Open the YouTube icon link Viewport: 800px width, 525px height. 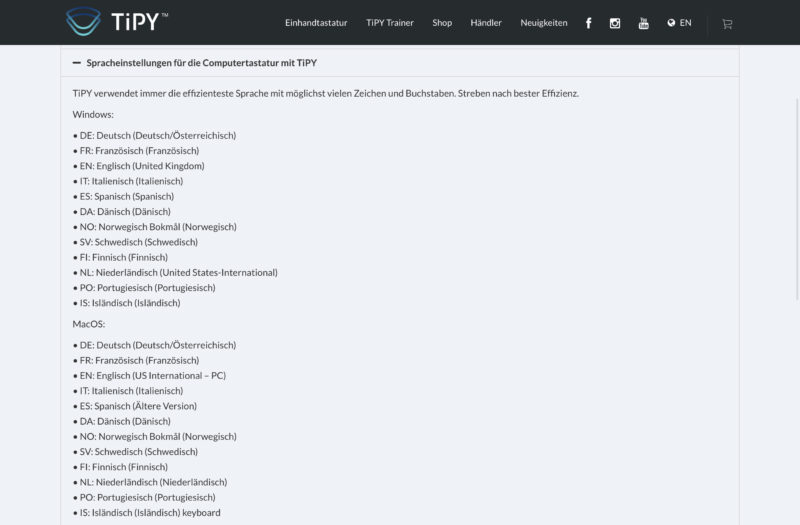tap(643, 23)
